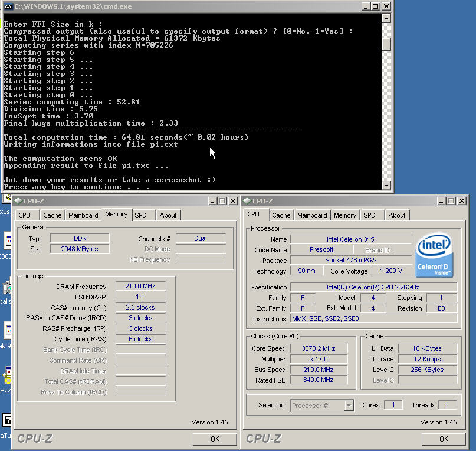Click the Multiplier value x 17.0
This screenshot has height=451, width=476.
(319, 360)
